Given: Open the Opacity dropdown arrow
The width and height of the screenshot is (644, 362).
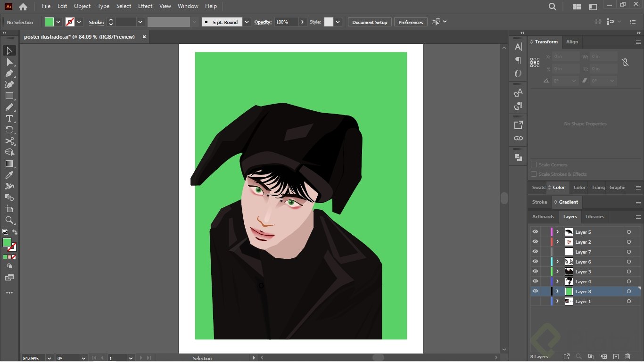Looking at the screenshot, I should pos(303,22).
